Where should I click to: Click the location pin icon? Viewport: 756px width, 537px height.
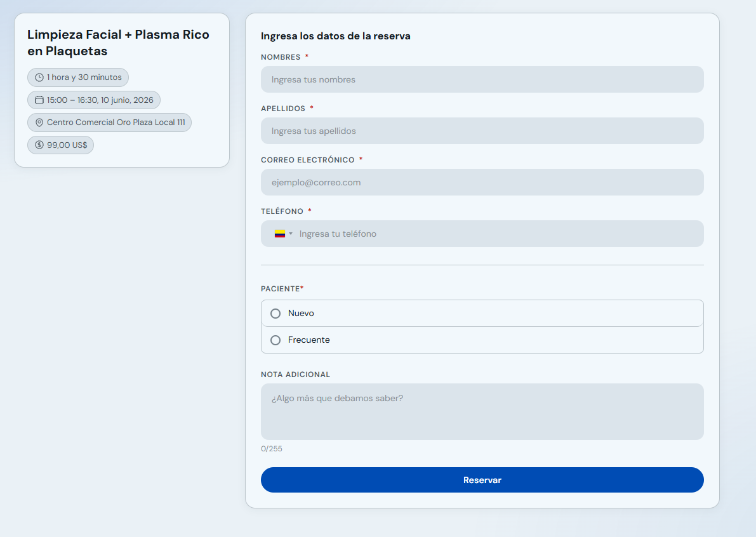click(x=39, y=123)
